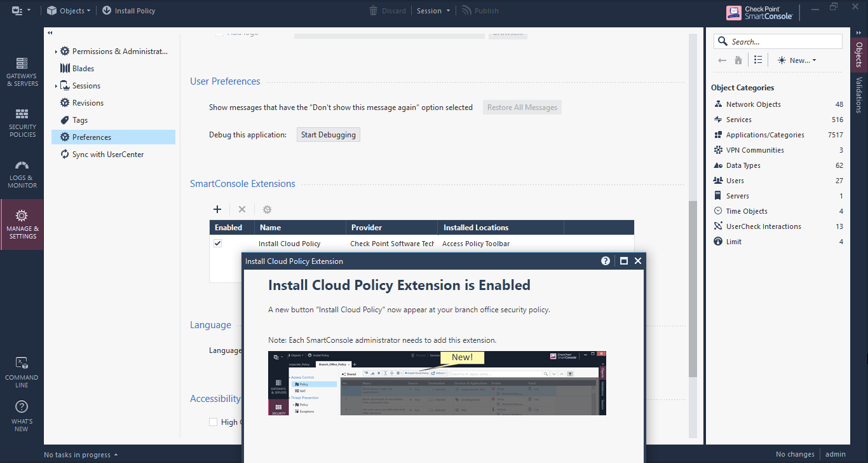This screenshot has width=868, height=463.
Task: Click the No changes status indicator
Action: (x=795, y=455)
